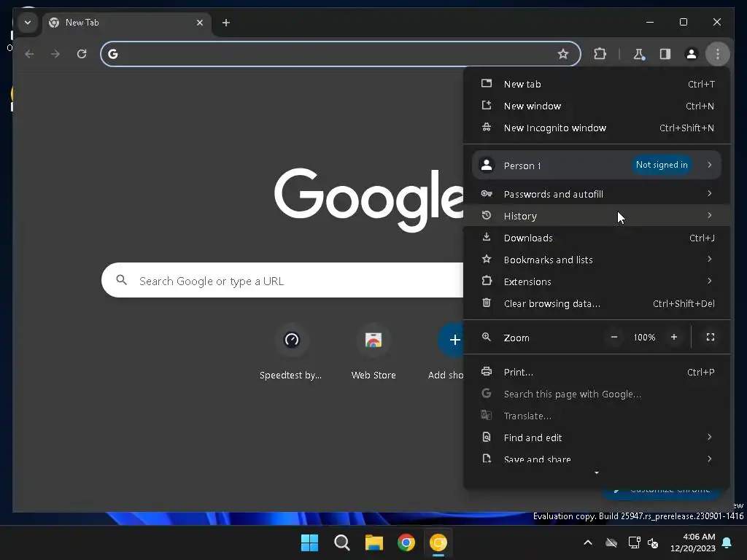Select Print from the menu

[597, 372]
